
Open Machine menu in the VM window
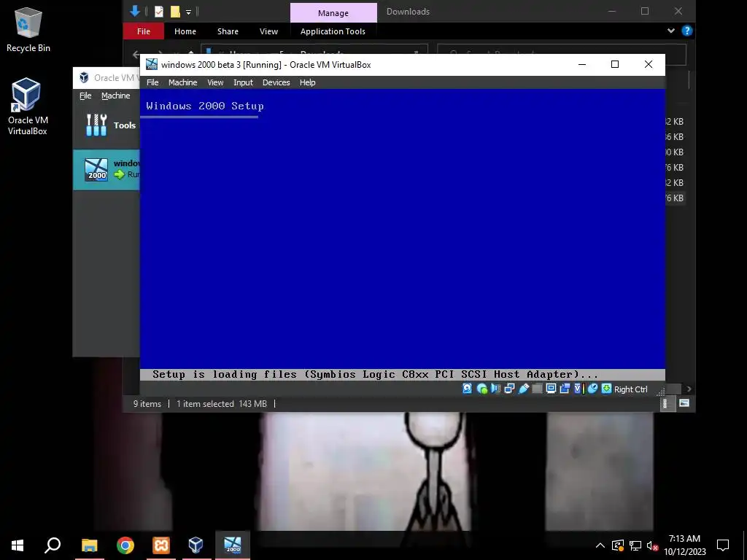182,82
